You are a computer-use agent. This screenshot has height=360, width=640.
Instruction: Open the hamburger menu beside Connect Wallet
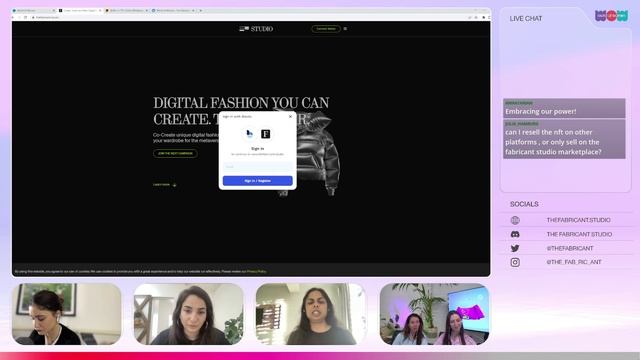(x=345, y=29)
